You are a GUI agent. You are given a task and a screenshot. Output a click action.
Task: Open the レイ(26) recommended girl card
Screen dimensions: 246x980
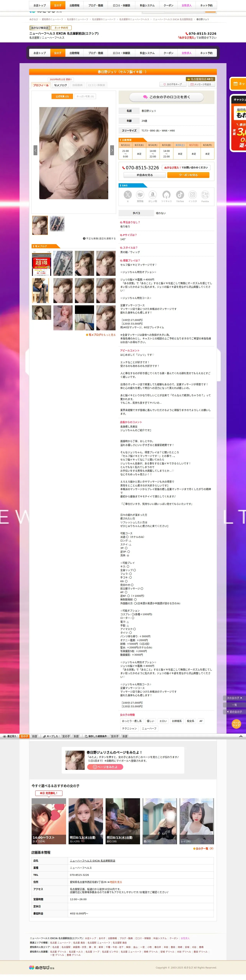[x=197, y=821]
